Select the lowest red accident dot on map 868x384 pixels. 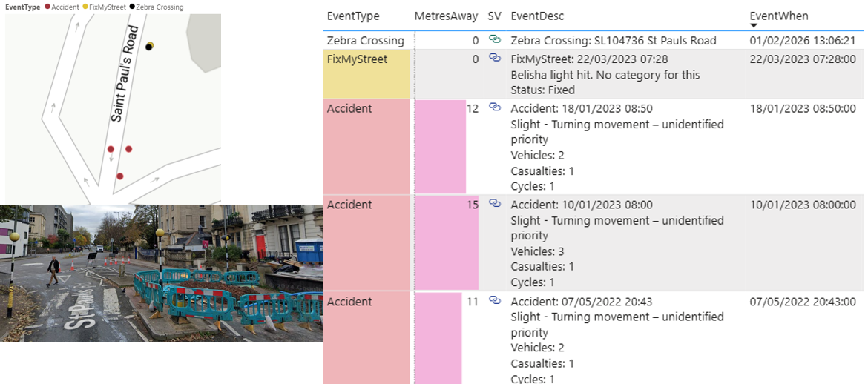click(119, 176)
